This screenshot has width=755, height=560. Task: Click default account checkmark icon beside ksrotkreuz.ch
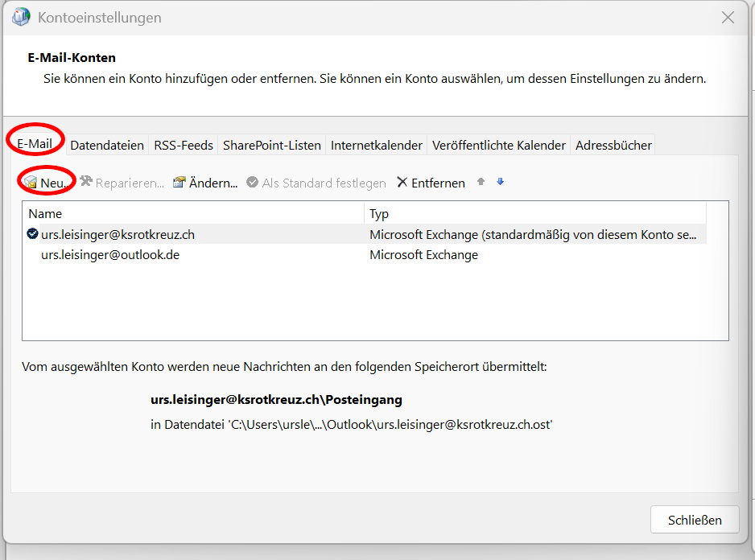point(33,234)
